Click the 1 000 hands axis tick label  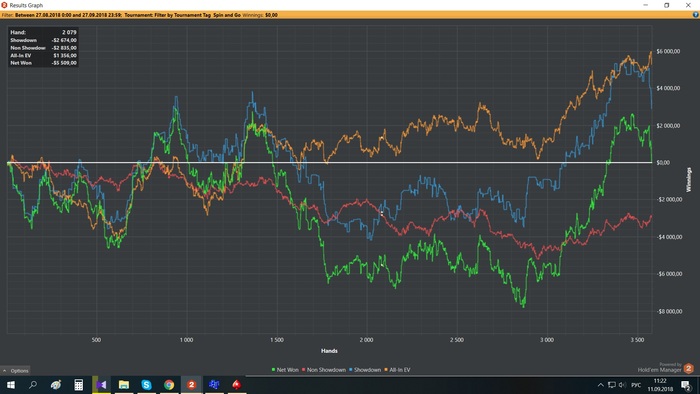(x=186, y=340)
